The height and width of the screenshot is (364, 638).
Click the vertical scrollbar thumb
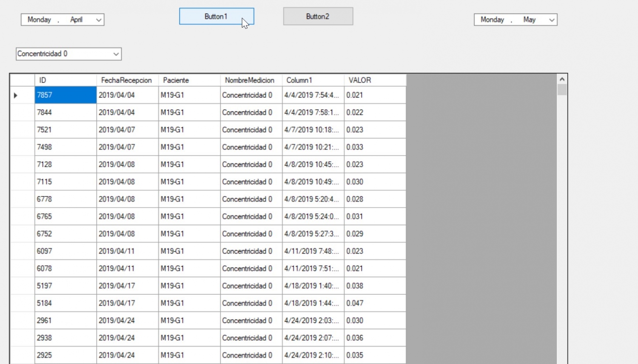[x=562, y=90]
